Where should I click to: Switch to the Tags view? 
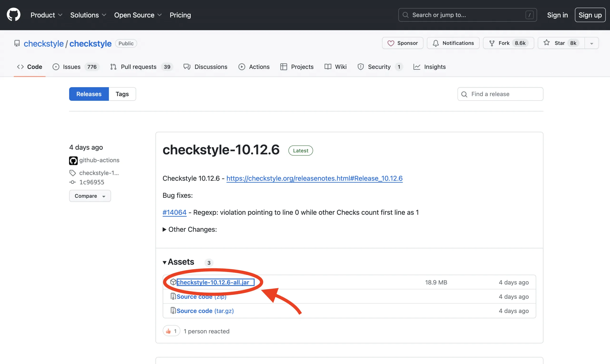(122, 94)
